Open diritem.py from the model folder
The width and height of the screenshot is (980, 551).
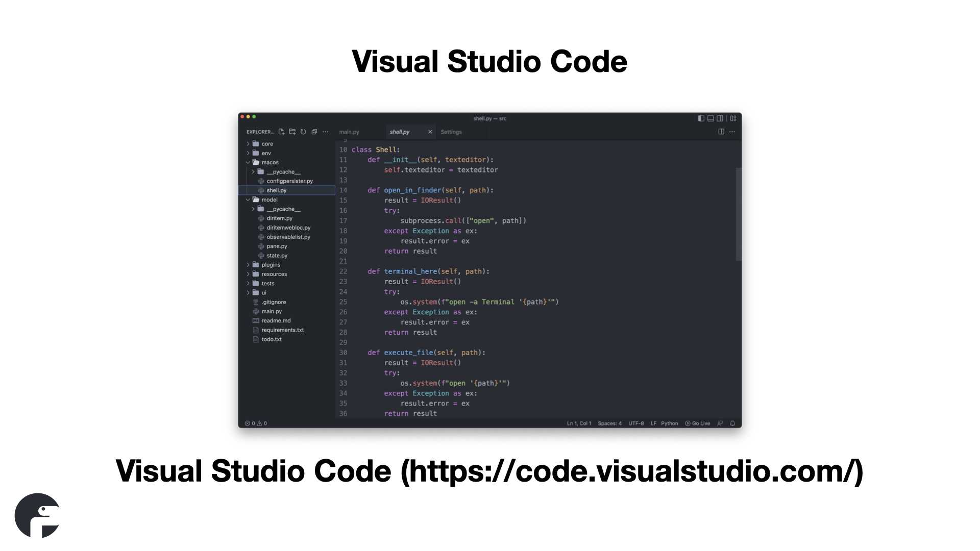click(286, 218)
